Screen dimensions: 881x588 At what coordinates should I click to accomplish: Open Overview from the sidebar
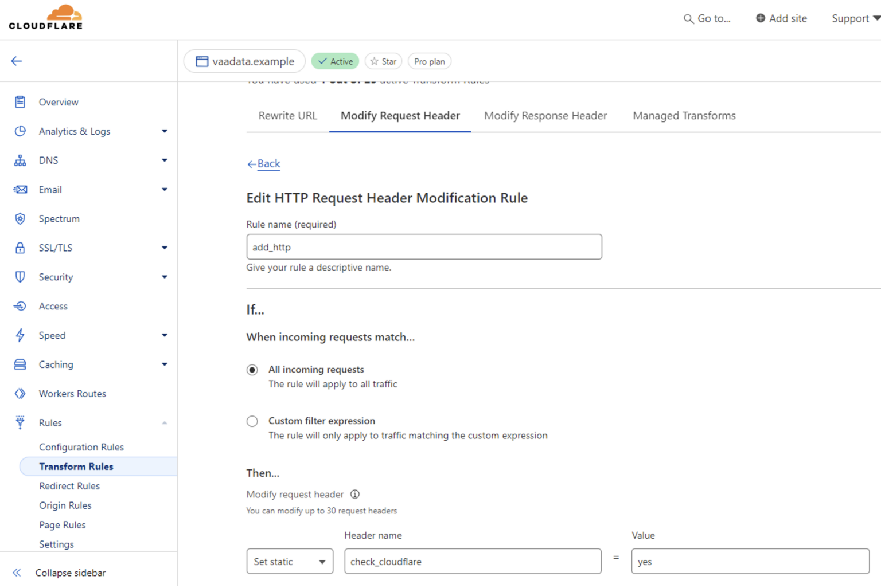[59, 101]
